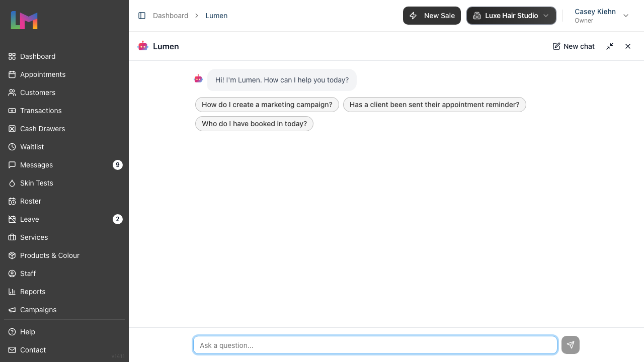Image resolution: width=644 pixels, height=362 pixels.
Task: Minimize the Lumen chat panel
Action: tap(610, 46)
